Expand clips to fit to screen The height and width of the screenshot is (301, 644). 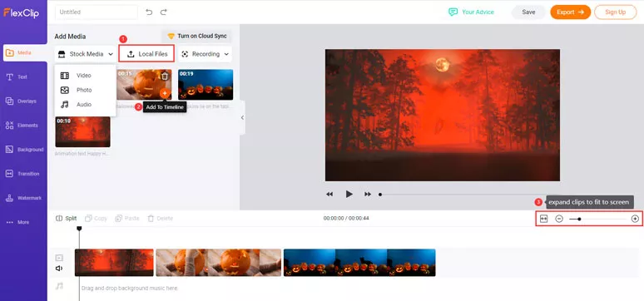point(544,219)
